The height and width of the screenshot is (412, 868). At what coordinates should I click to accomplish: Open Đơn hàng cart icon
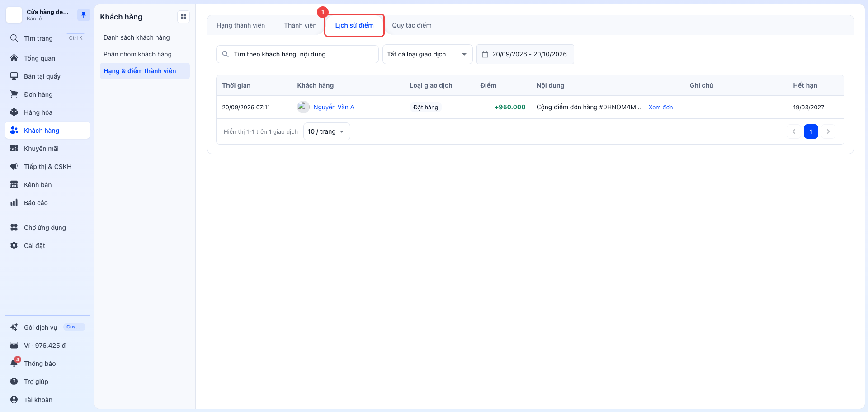tap(14, 94)
